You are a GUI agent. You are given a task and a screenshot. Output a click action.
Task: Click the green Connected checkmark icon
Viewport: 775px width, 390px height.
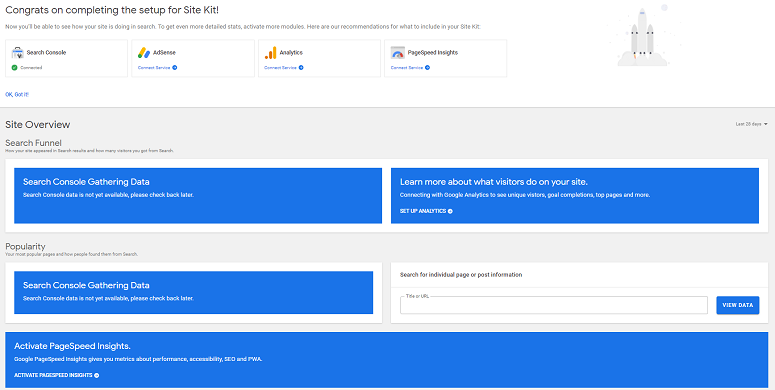pos(14,68)
